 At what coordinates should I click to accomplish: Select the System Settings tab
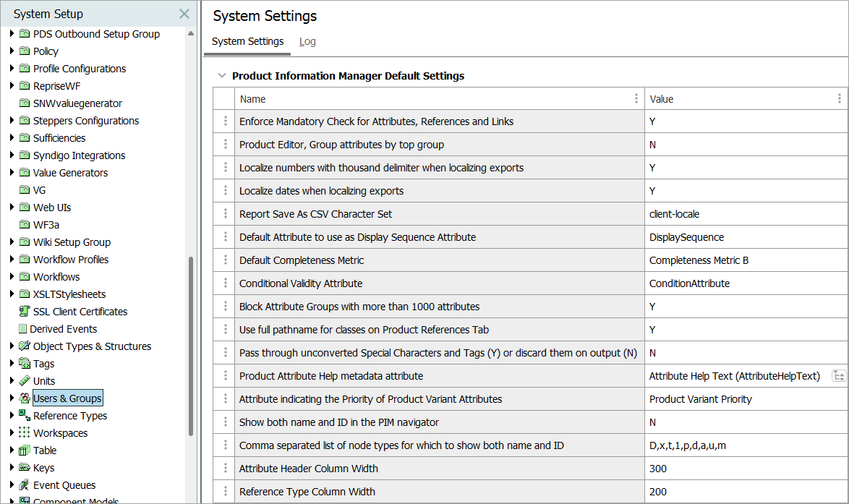coord(248,41)
